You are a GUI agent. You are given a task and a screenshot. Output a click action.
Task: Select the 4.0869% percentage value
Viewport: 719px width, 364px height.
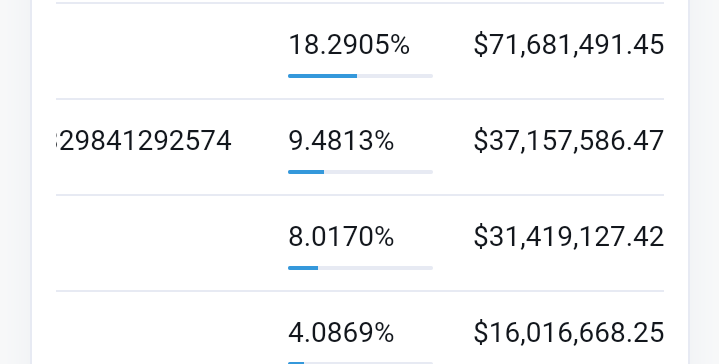[x=341, y=332]
